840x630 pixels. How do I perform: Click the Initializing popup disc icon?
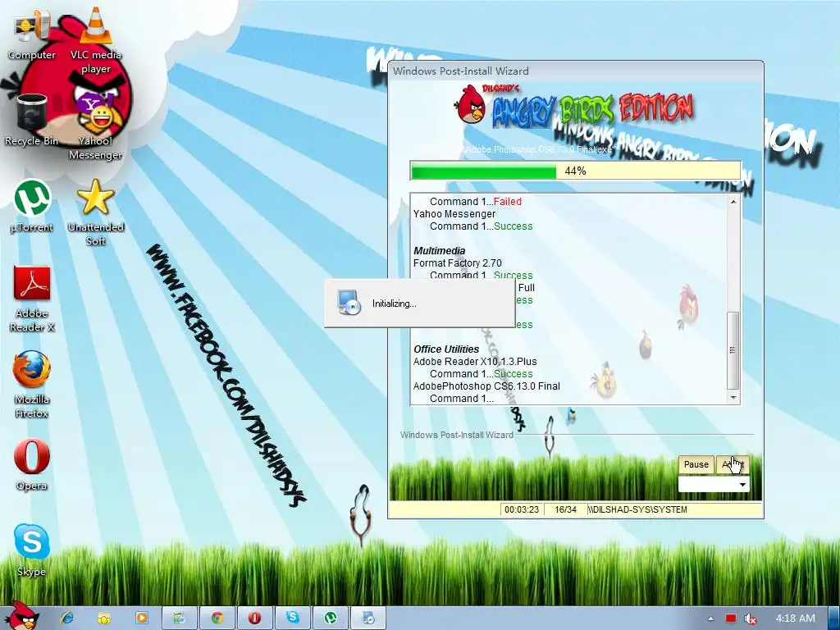349,302
